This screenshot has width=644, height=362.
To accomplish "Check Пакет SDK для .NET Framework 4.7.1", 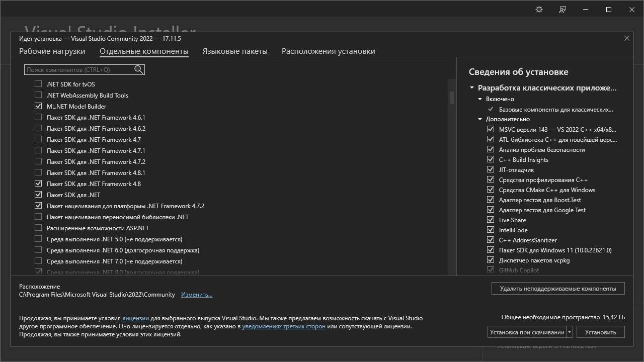I will point(38,150).
